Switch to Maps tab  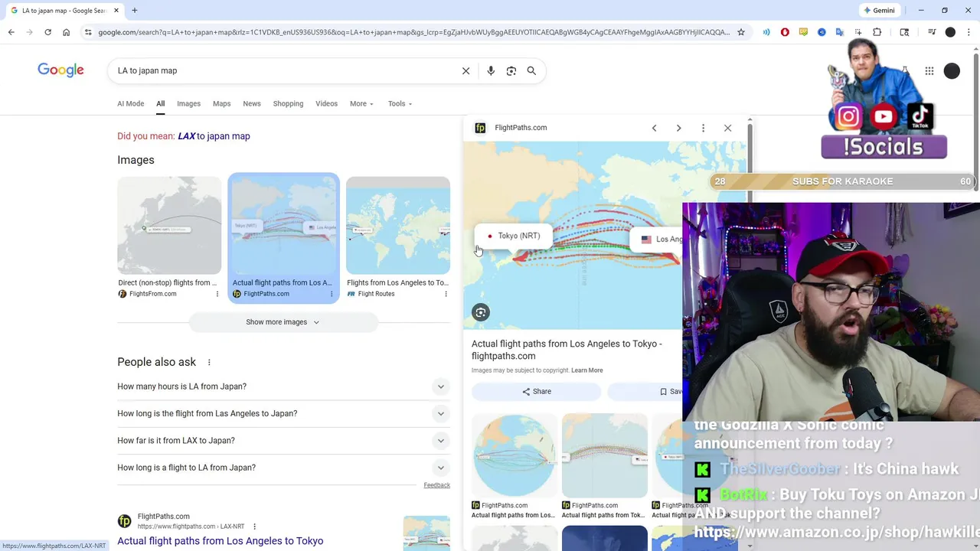pyautogui.click(x=221, y=103)
